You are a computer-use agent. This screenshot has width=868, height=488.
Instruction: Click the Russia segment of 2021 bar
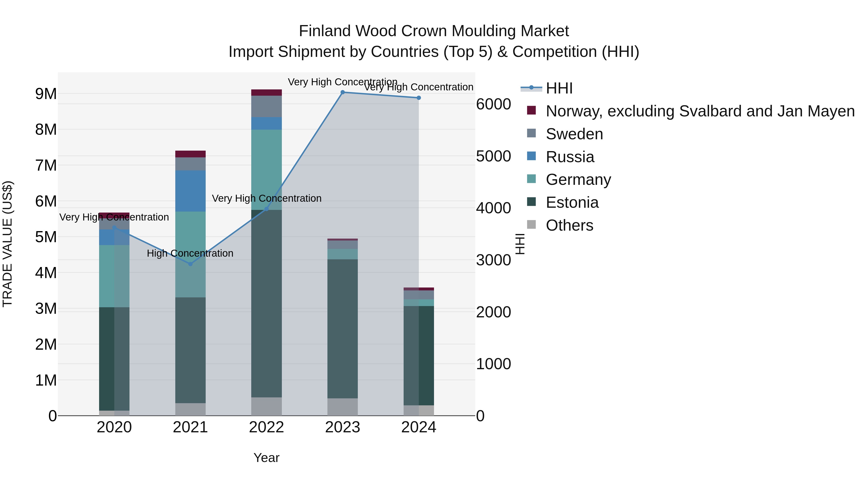click(190, 191)
